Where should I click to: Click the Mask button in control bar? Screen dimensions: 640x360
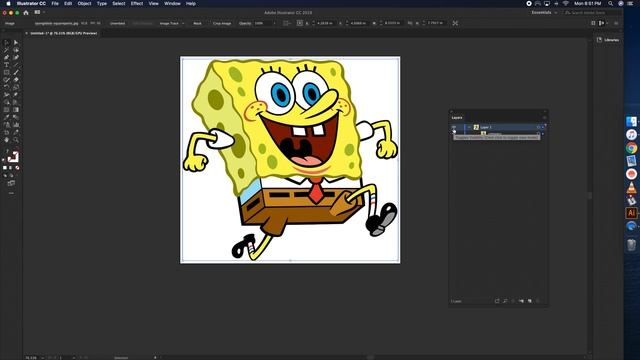pos(198,23)
